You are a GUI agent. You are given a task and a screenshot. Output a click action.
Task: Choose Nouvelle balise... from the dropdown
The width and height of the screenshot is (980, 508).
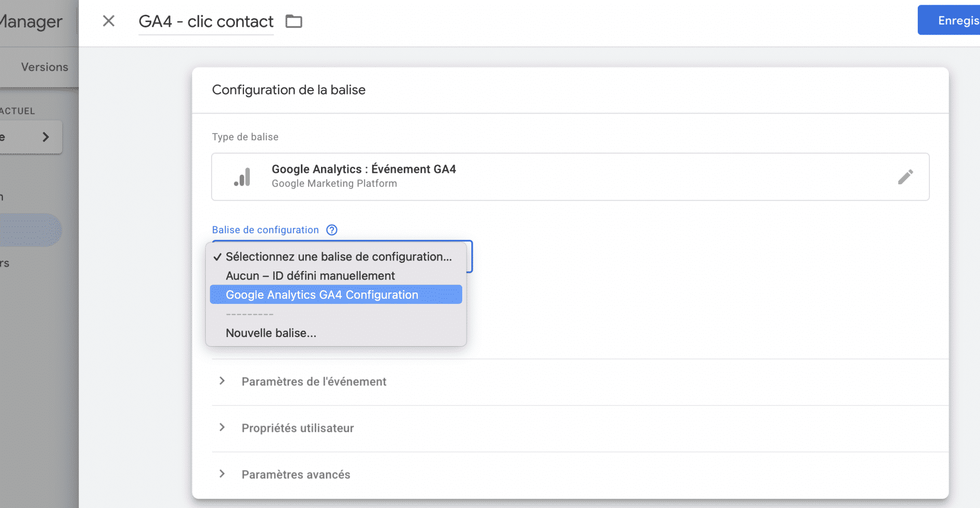(x=336, y=333)
